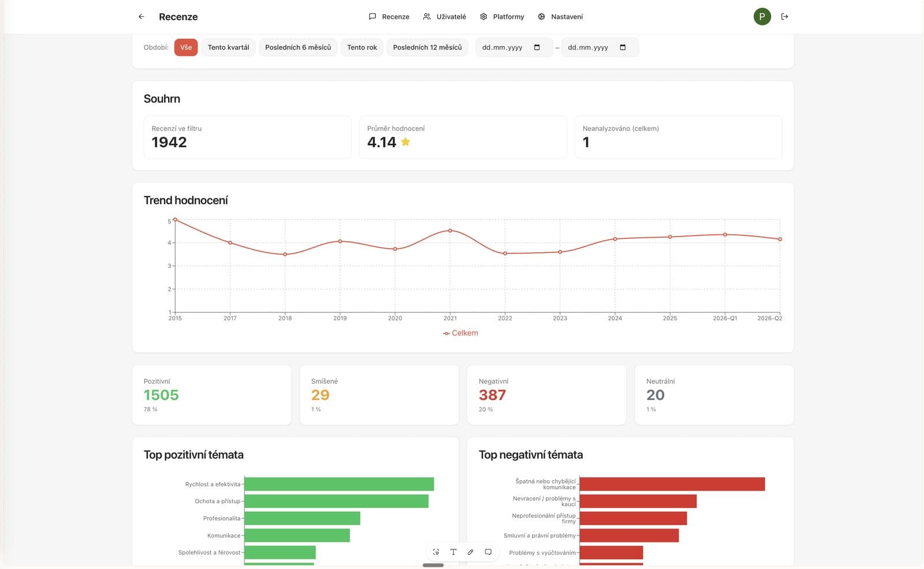This screenshot has height=569, width=924.
Task: Open calendar picker of start date field
Action: click(x=536, y=47)
